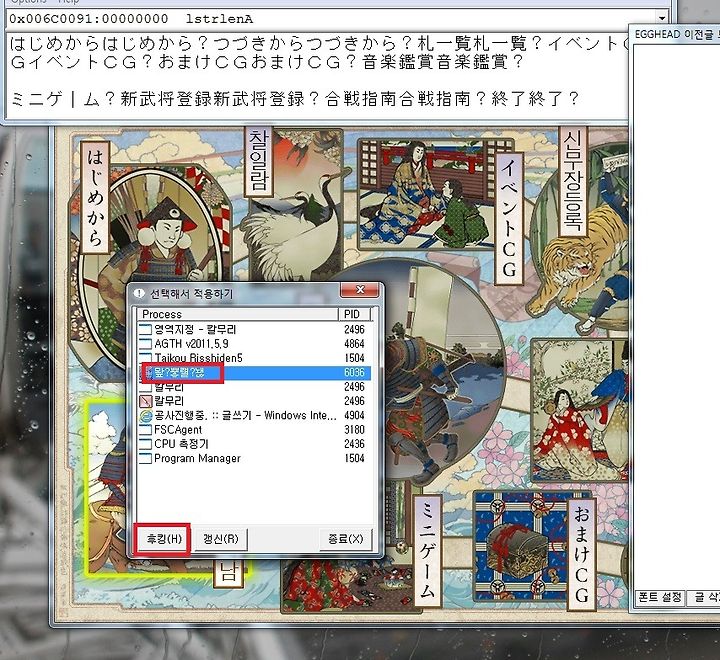
Task: Click inside the AGTH Japanese text output area
Action: click(316, 73)
